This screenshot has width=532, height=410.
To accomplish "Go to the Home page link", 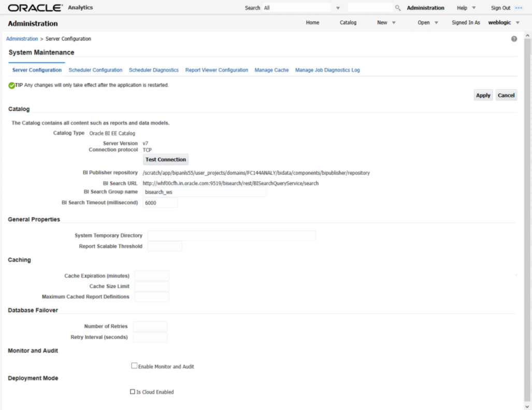I will [312, 22].
